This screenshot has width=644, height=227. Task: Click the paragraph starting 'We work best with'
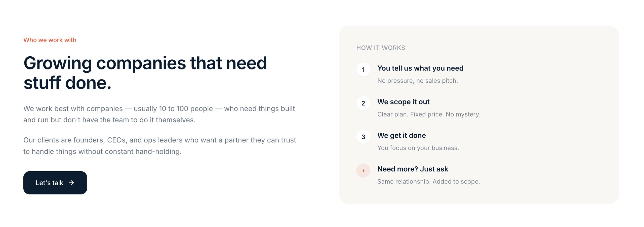coord(159,114)
